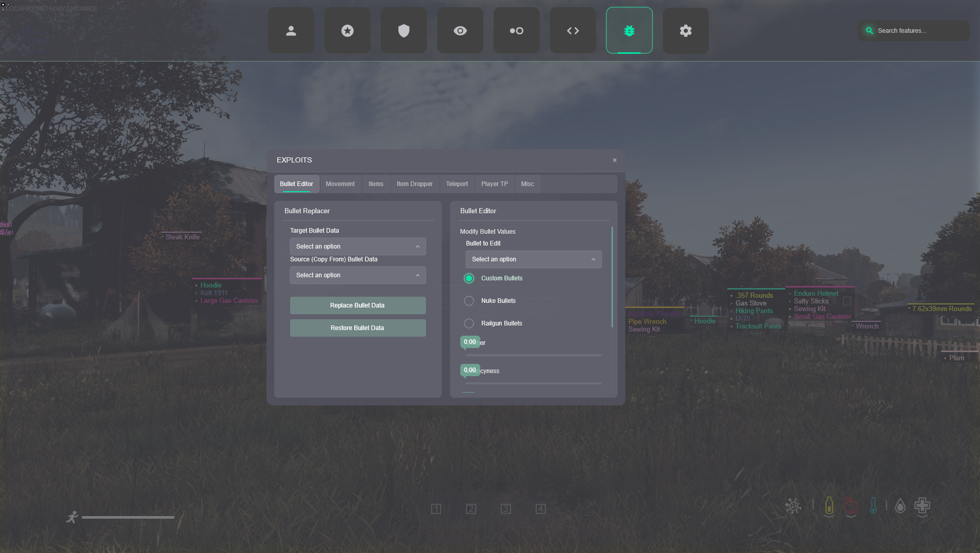Enable the Nuke Bullets option
The height and width of the screenshot is (553, 980).
[x=469, y=301]
